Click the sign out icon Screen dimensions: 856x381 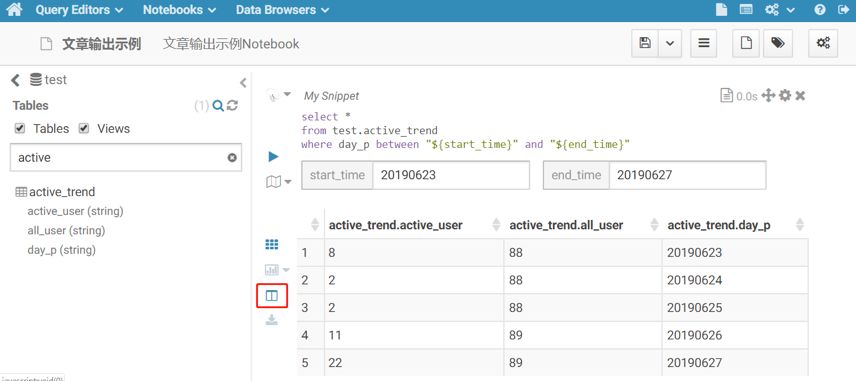pyautogui.click(x=842, y=10)
